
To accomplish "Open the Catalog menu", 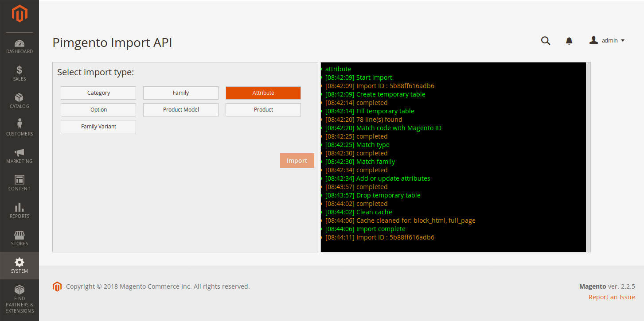I will [20, 101].
